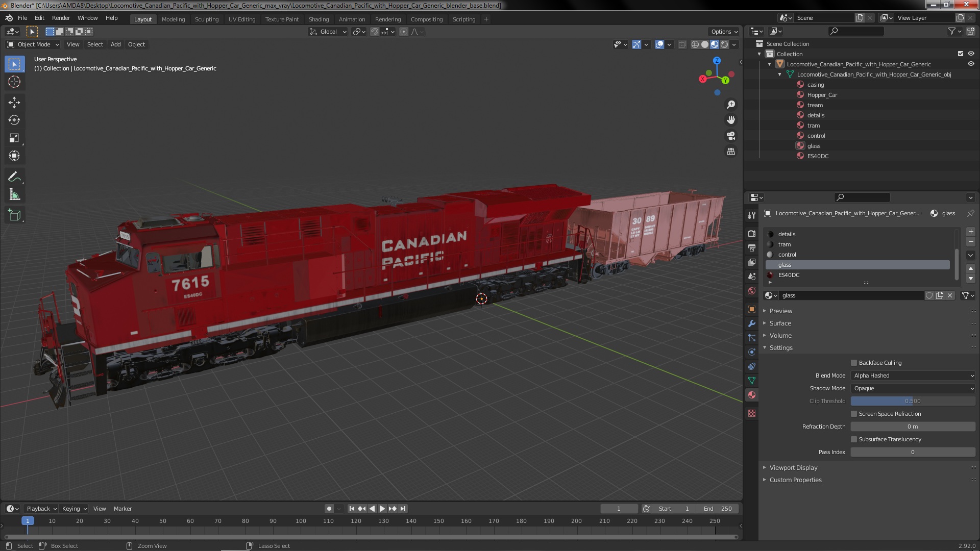Select the Transform tool
The width and height of the screenshot is (980, 551).
tap(14, 156)
